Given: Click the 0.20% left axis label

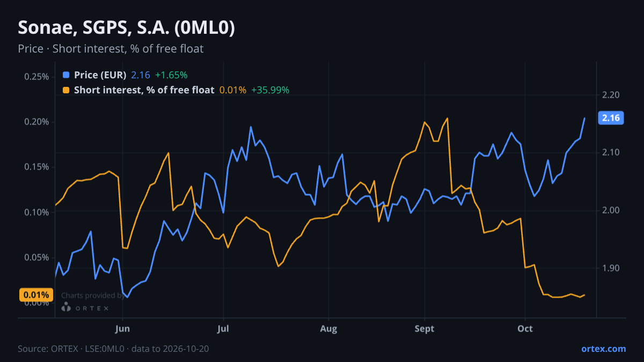Looking at the screenshot, I should (37, 122).
